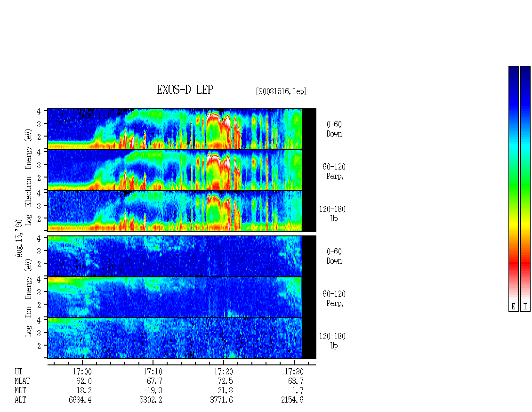Click the 120-180 Up label beside the electron panels
The width and height of the screenshot is (532, 412).
[x=332, y=214]
